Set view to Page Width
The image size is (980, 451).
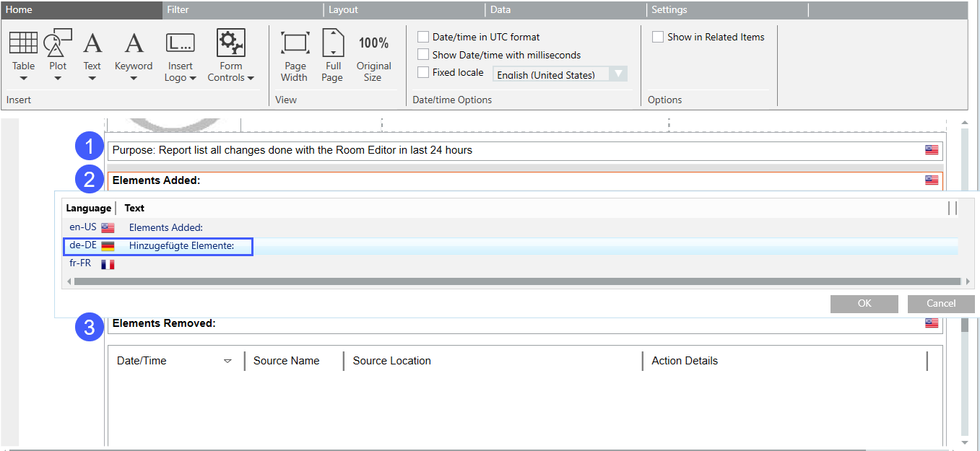295,43
